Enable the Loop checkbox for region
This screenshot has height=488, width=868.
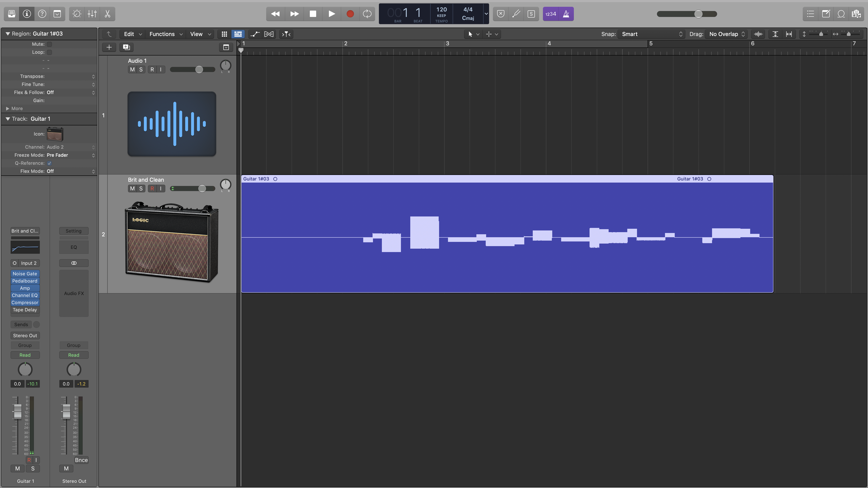49,52
